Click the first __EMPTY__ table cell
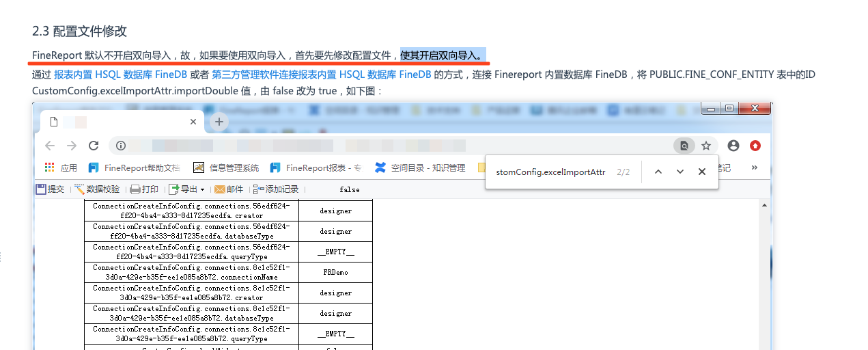This screenshot has height=350, width=868. (336, 252)
